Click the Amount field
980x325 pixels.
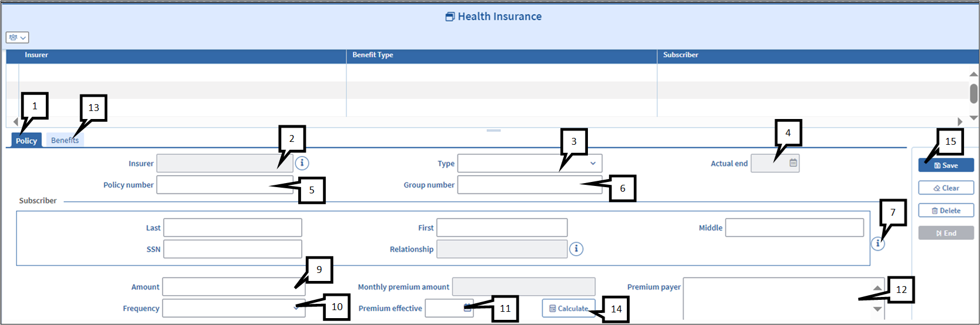tap(234, 287)
